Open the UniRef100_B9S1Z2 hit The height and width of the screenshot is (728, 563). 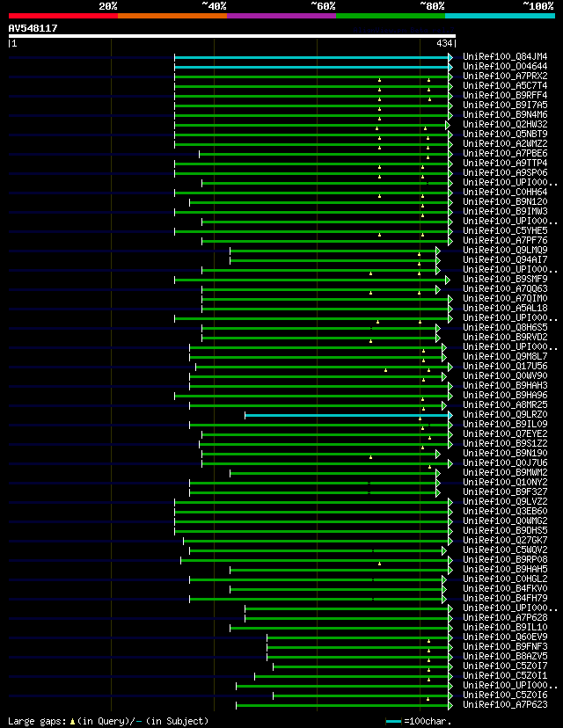click(505, 444)
